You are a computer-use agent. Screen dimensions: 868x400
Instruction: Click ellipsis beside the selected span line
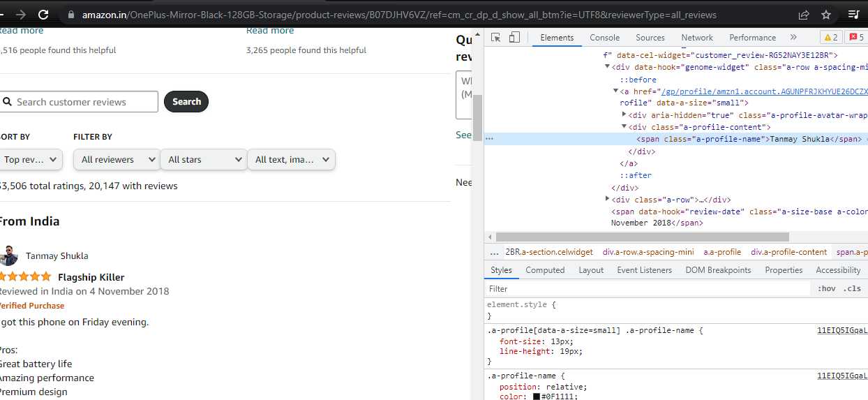(489, 139)
